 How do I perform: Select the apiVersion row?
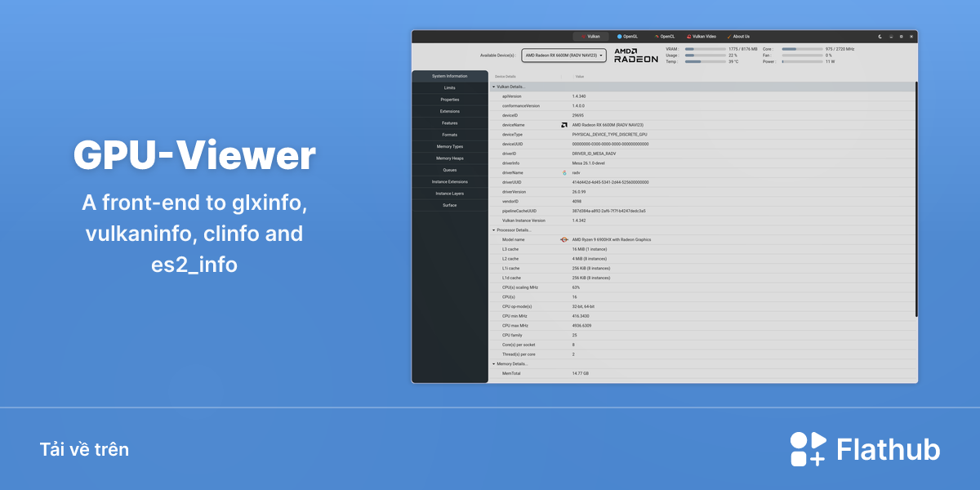(x=702, y=96)
